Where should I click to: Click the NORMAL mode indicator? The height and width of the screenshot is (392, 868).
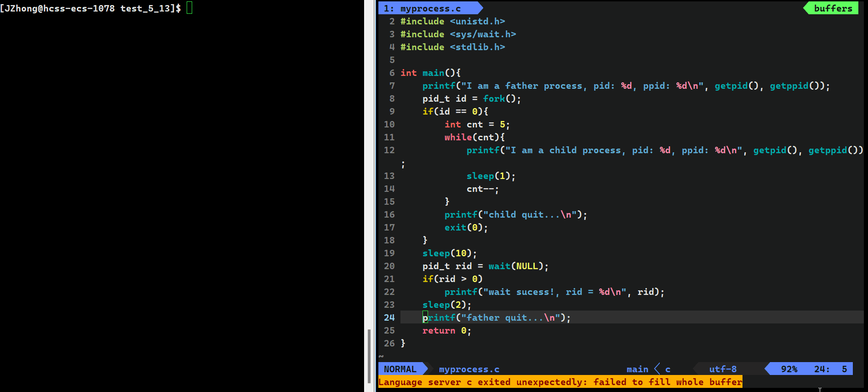point(400,369)
